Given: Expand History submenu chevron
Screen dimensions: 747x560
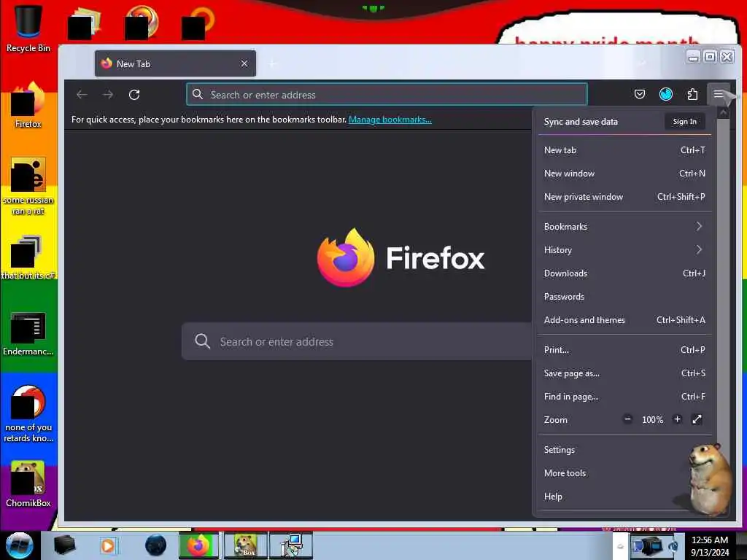Looking at the screenshot, I should click(699, 249).
